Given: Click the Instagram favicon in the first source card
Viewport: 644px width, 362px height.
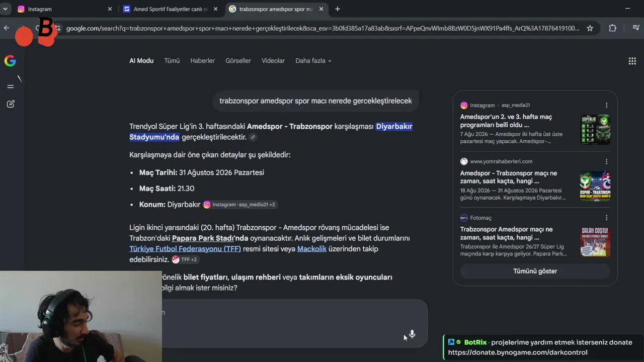Looking at the screenshot, I should pos(464,105).
